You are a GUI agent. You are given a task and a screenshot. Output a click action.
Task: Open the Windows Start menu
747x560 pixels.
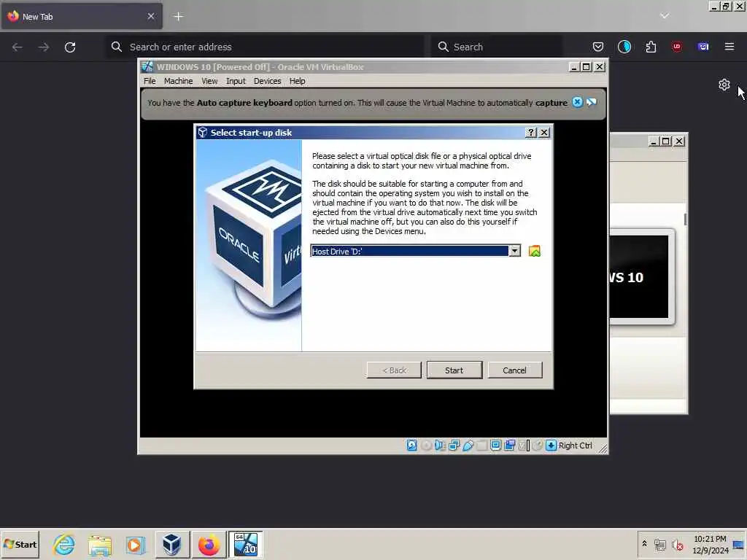point(20,544)
